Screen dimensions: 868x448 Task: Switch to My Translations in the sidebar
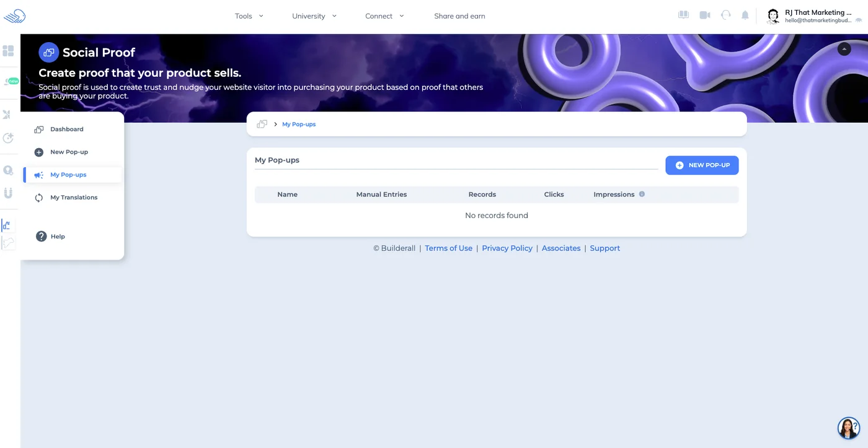click(x=73, y=197)
